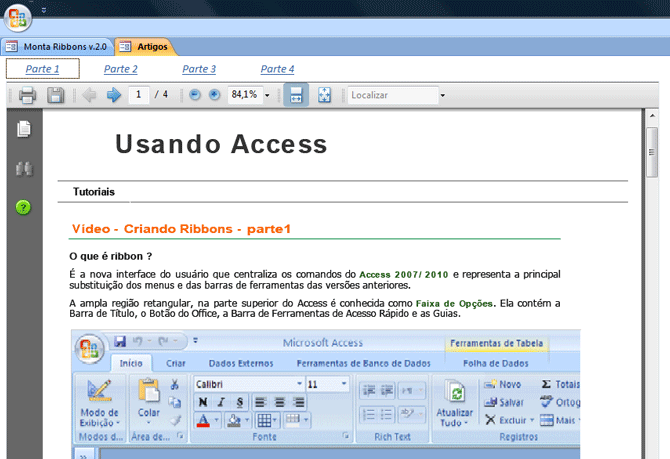Viewport: 670px width, 459px height.
Task: Switch to Monta Ribbons v.2.0 tab
Action: pos(56,46)
